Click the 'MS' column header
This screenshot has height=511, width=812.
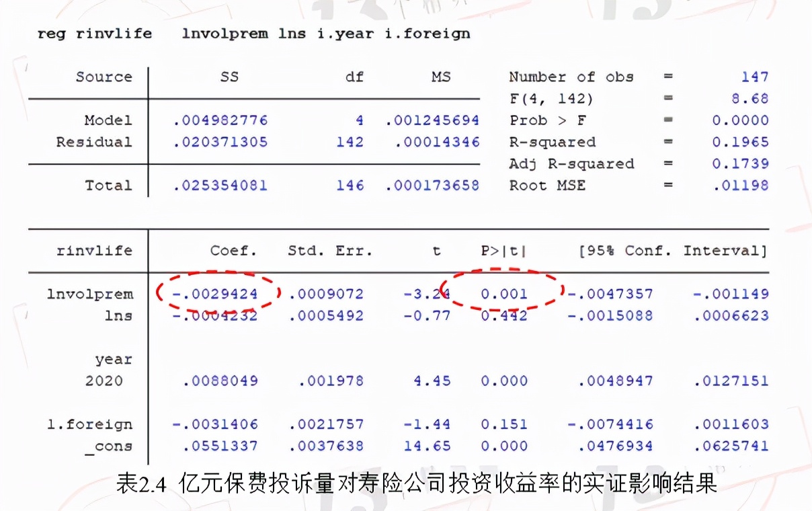click(441, 77)
